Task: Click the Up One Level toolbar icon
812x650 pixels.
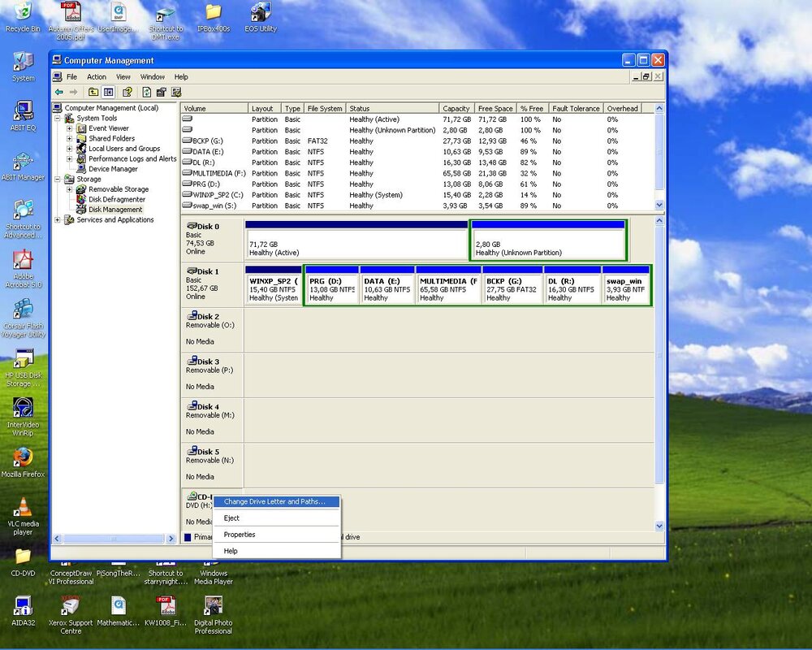Action: (93, 93)
